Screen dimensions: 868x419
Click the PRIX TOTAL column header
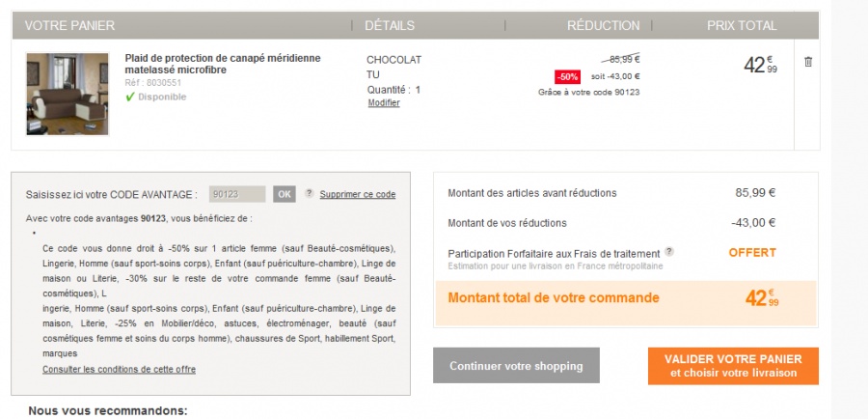[x=741, y=25]
